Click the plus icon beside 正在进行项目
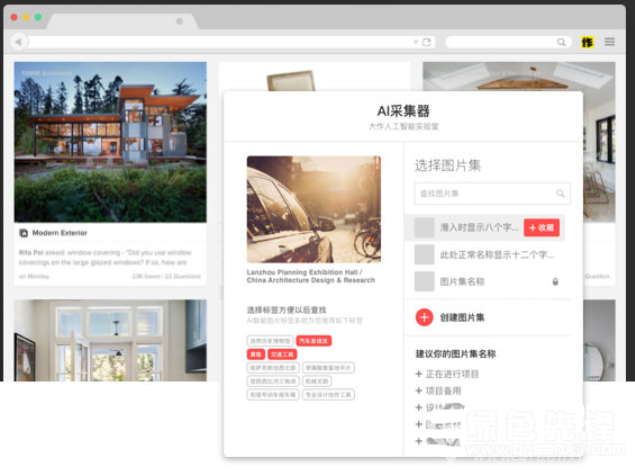This screenshot has width=635, height=470. [x=419, y=374]
